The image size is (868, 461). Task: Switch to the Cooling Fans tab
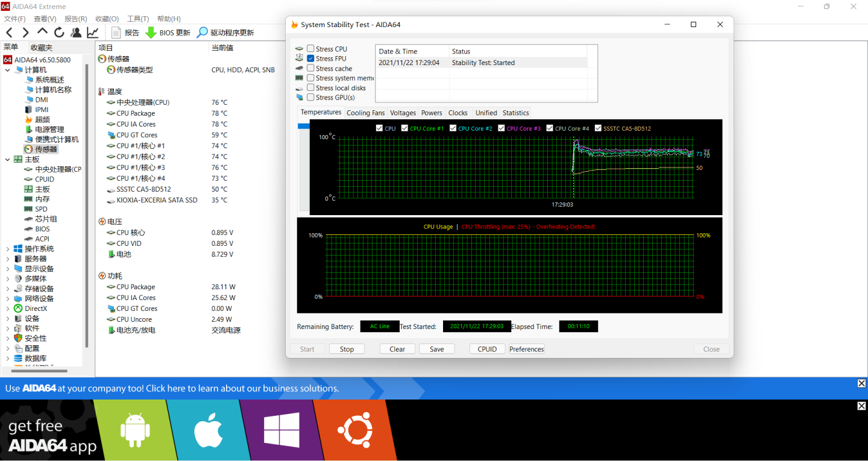click(365, 113)
